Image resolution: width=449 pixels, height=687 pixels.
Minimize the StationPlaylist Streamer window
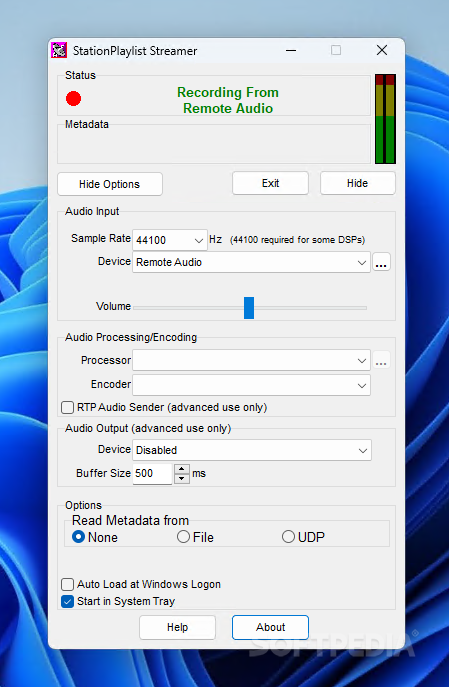(x=291, y=50)
